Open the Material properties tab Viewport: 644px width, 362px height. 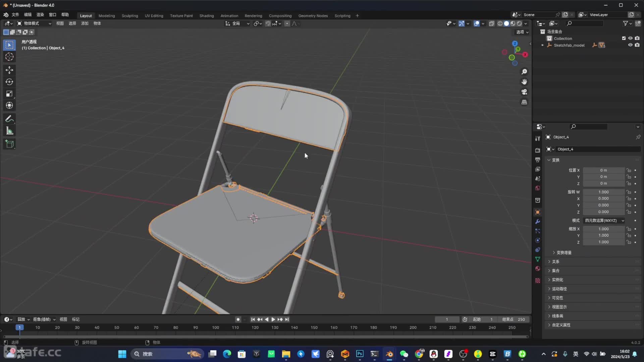click(538, 268)
